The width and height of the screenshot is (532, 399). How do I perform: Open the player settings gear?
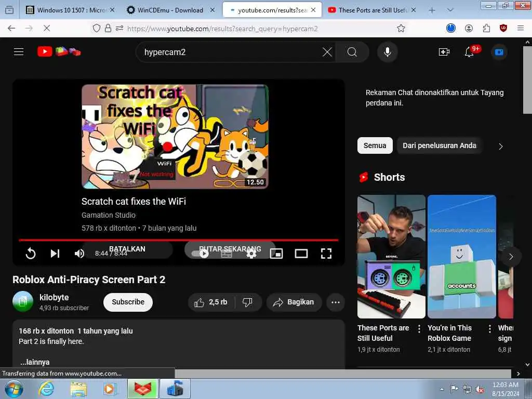tap(251, 254)
